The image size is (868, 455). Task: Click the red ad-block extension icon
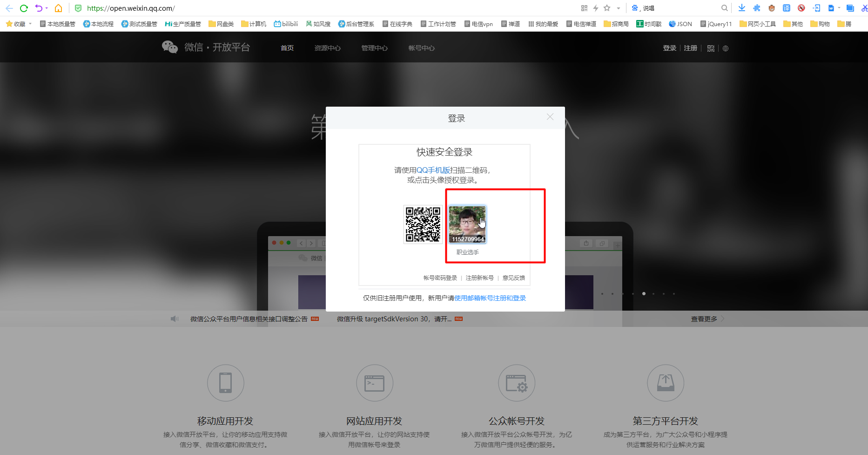[x=801, y=8]
